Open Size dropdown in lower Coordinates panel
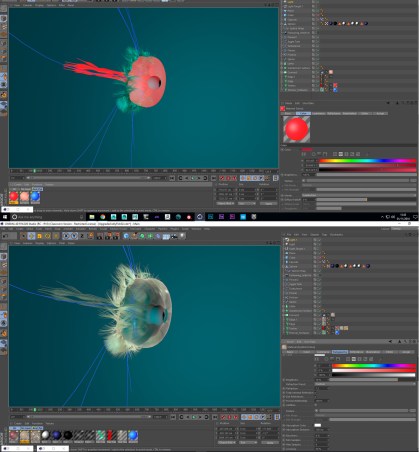The width and height of the screenshot is (419, 452). pyautogui.click(x=248, y=442)
